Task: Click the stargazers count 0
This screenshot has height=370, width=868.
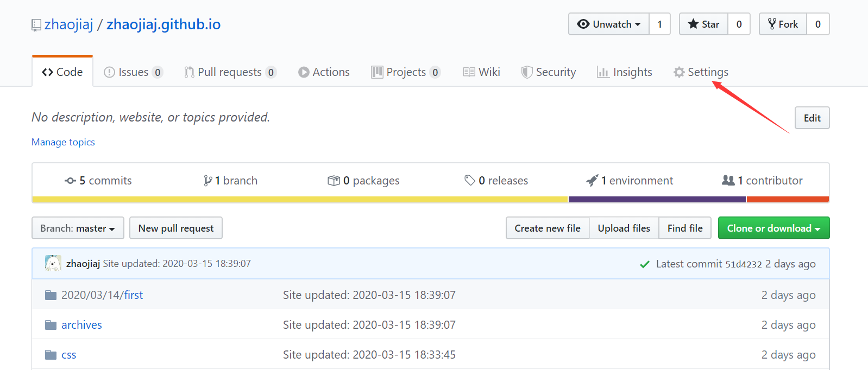Action: (x=739, y=24)
